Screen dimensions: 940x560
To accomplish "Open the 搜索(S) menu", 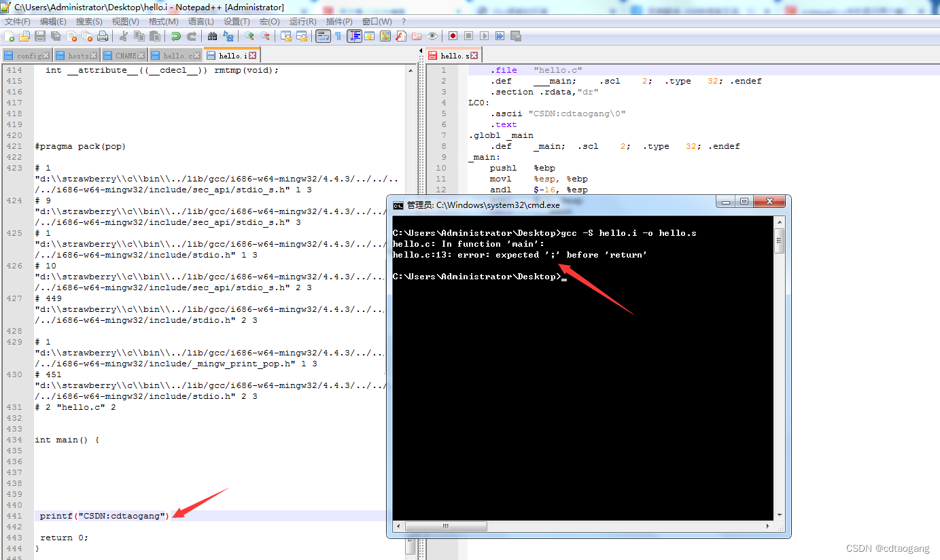I will (x=89, y=22).
